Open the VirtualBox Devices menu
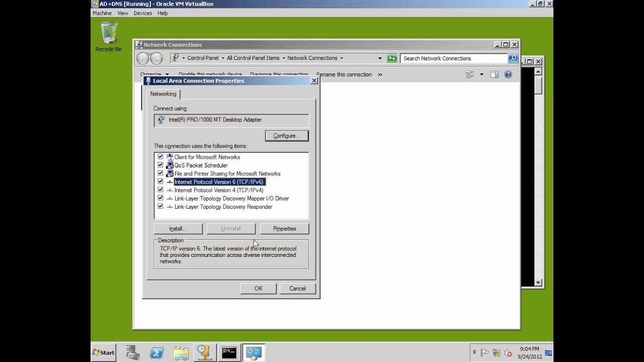644x362 pixels. click(143, 13)
